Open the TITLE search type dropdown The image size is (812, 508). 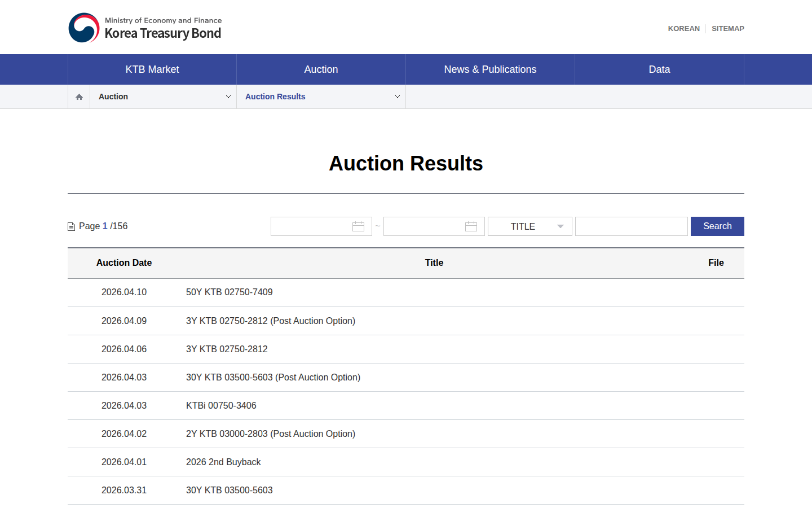[x=530, y=226]
